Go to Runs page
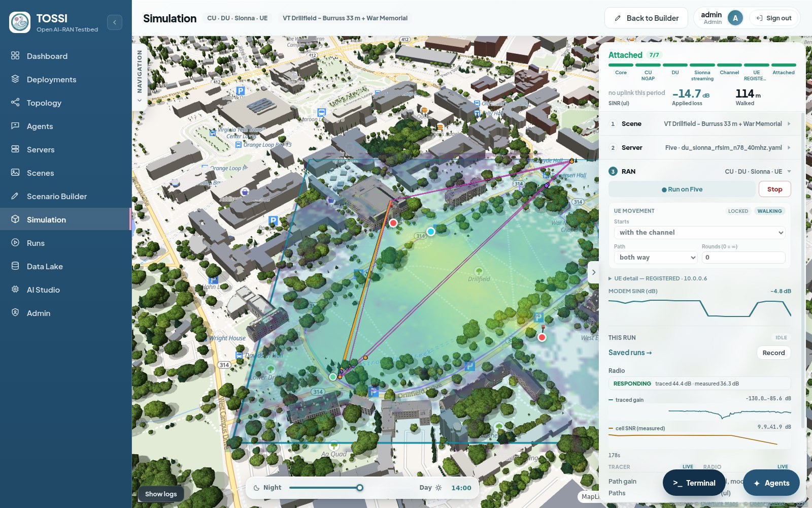Image resolution: width=812 pixels, height=508 pixels. coord(65,243)
